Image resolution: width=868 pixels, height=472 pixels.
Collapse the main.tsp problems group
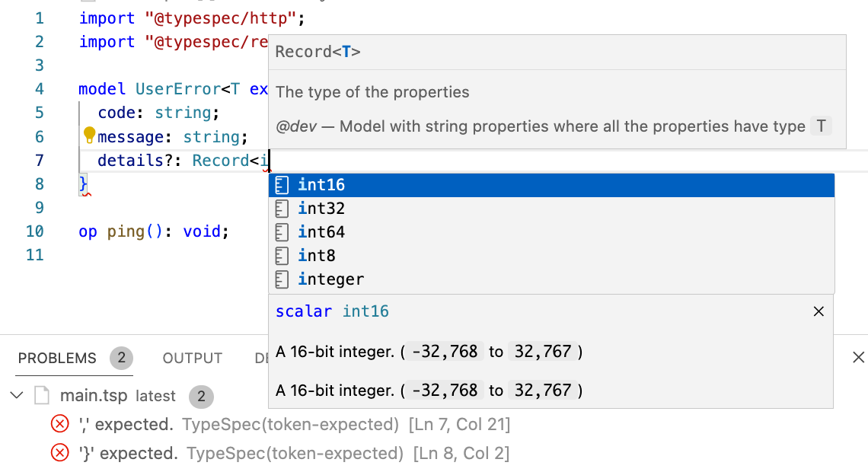pyautogui.click(x=16, y=396)
